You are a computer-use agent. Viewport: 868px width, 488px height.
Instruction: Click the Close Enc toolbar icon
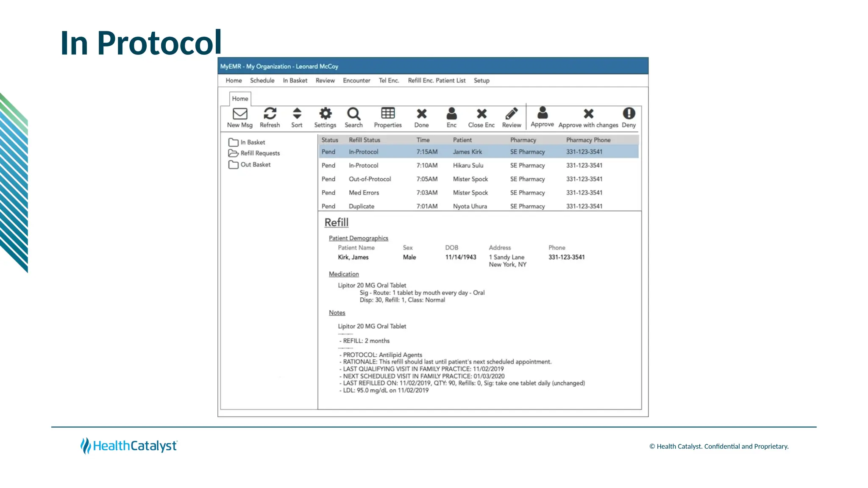(x=481, y=114)
